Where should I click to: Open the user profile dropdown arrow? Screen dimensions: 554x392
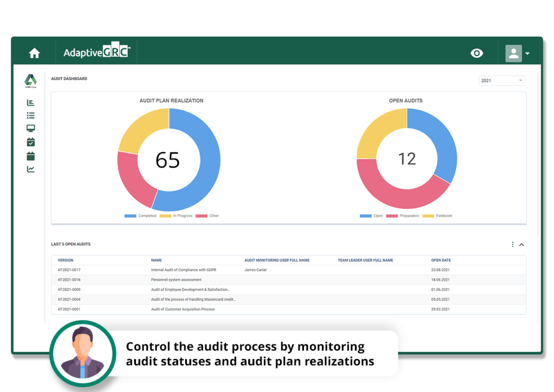click(527, 53)
